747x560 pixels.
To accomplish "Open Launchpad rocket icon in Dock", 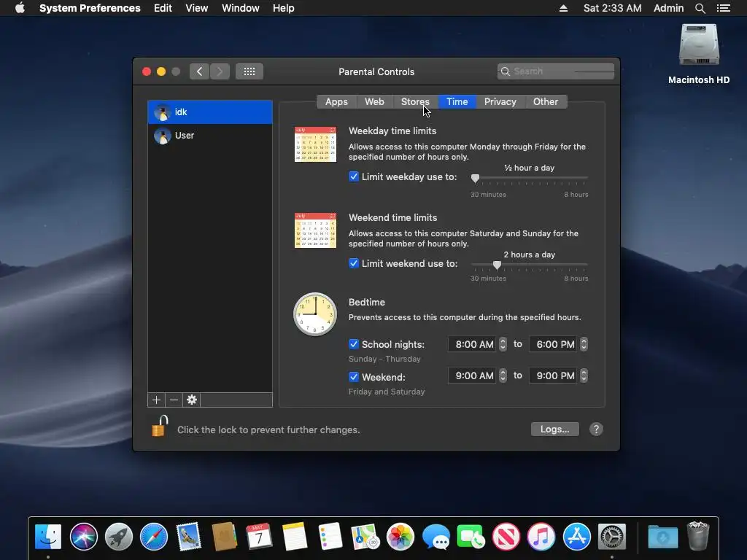I will click(119, 537).
